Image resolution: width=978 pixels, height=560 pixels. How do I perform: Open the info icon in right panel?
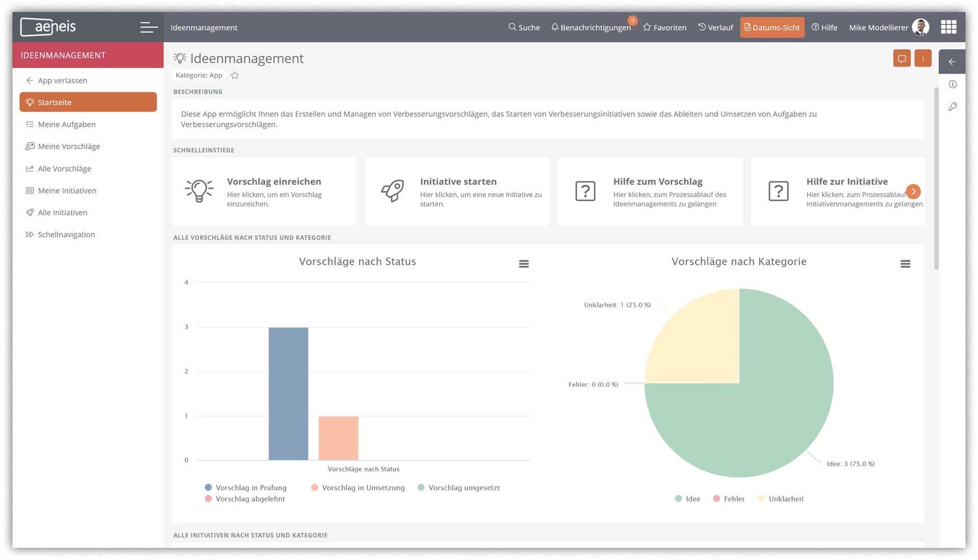(x=953, y=85)
